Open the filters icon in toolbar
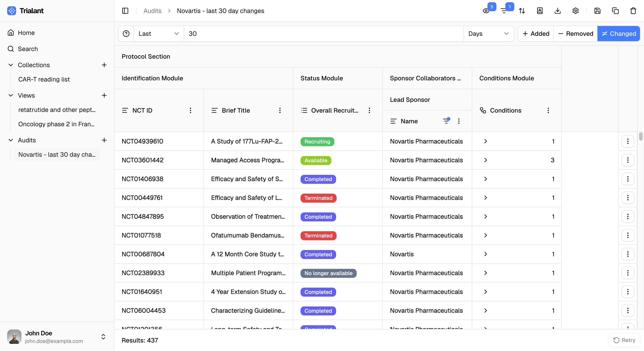Image resolution: width=644 pixels, height=351 pixels. (x=504, y=11)
